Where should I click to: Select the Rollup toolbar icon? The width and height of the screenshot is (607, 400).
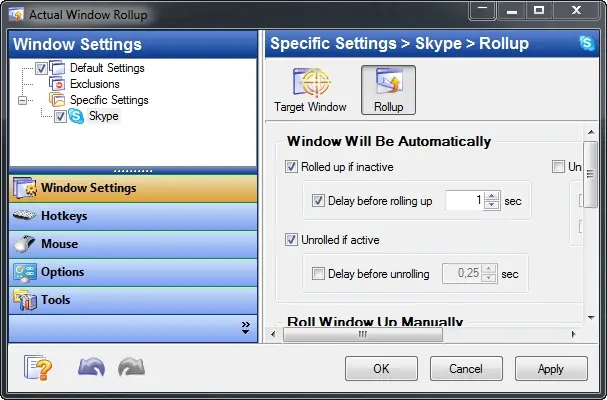click(x=388, y=89)
